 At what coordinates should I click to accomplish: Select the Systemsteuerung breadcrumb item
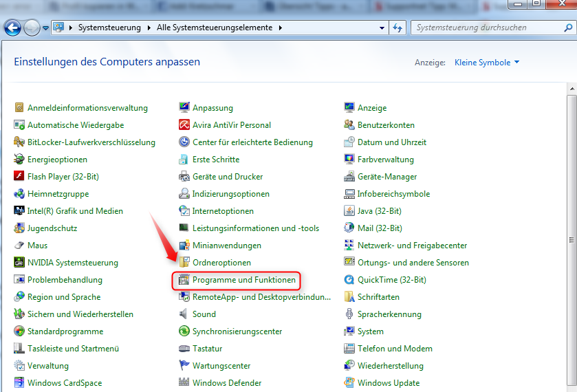[109, 28]
